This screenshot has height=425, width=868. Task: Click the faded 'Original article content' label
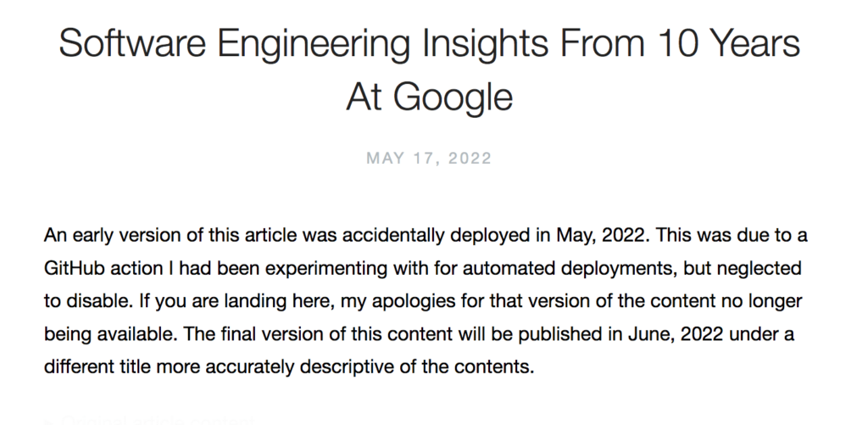157,422
